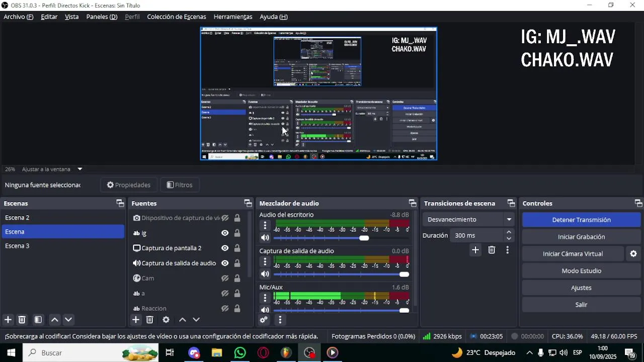Select Escena 3 in scenes list
This screenshot has width=644, height=362.
click(x=63, y=246)
